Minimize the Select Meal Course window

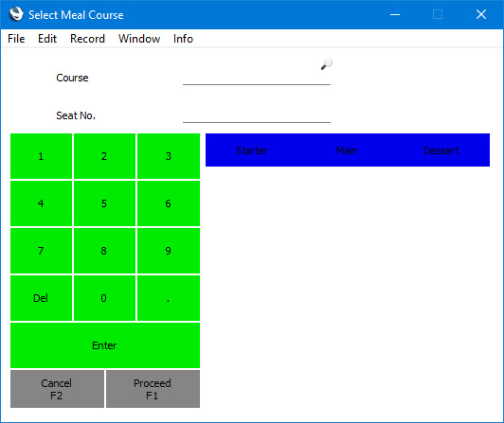[395, 14]
